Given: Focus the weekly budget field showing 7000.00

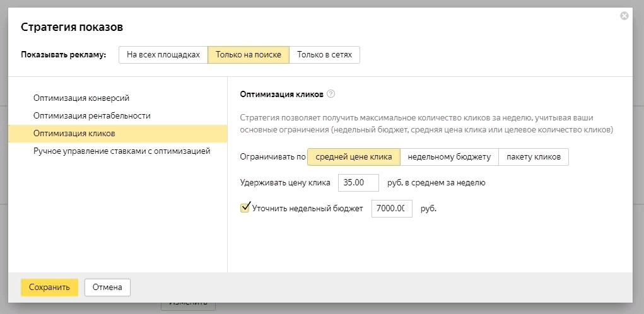Looking at the screenshot, I should point(391,209).
